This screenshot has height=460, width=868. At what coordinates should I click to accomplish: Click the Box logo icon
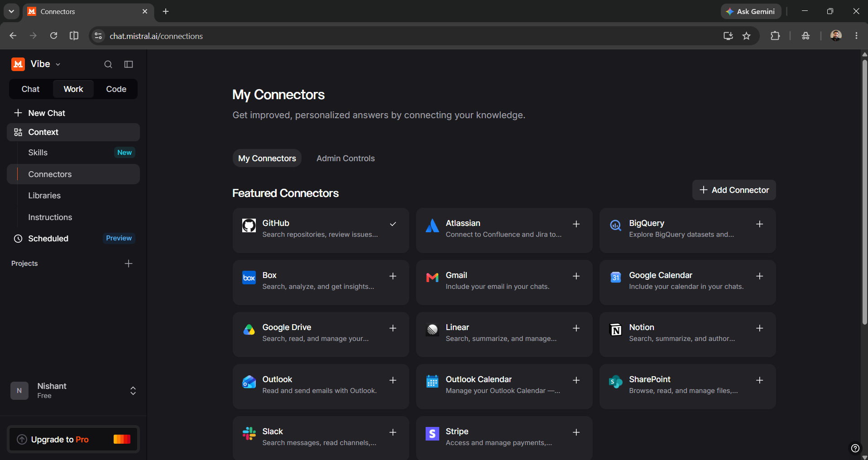pyautogui.click(x=249, y=278)
